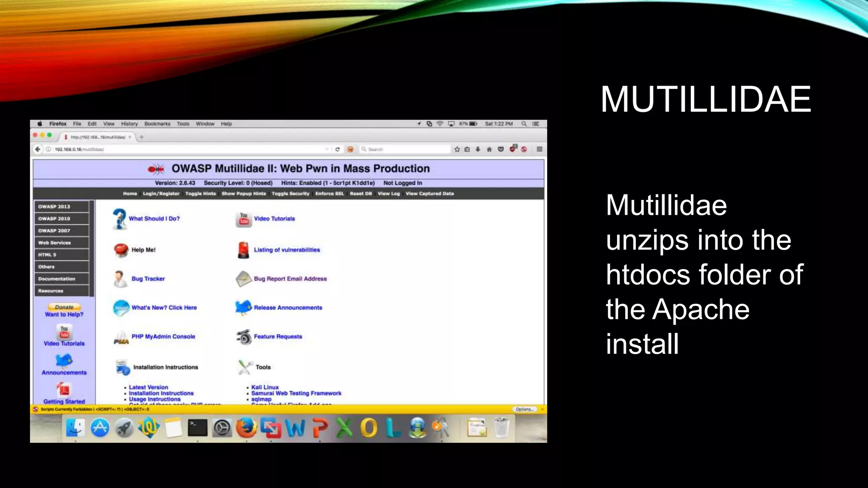The image size is (868, 488).
Task: Click the address bar showing 192.168.0.16
Action: click(x=186, y=149)
